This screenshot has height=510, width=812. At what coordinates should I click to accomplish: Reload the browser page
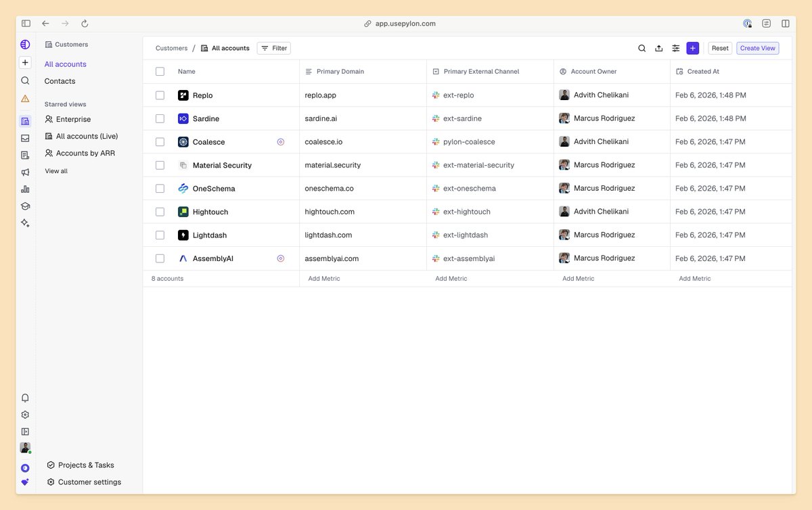click(x=85, y=23)
